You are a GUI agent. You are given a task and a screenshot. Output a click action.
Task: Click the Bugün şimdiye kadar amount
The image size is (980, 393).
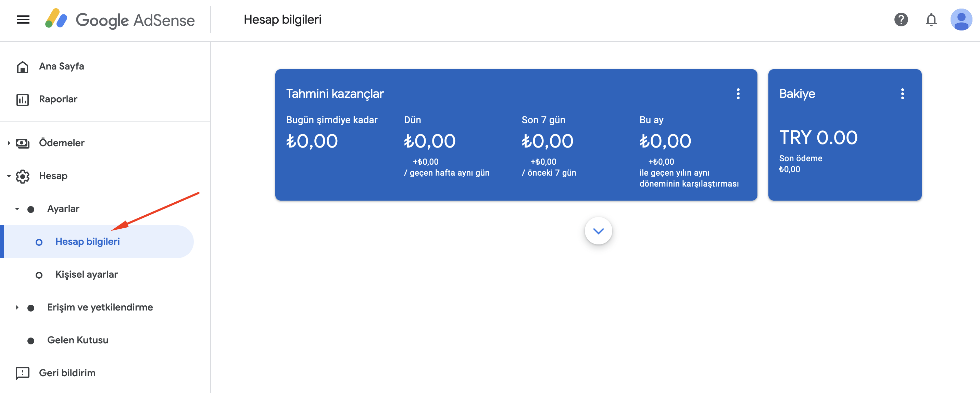[312, 141]
